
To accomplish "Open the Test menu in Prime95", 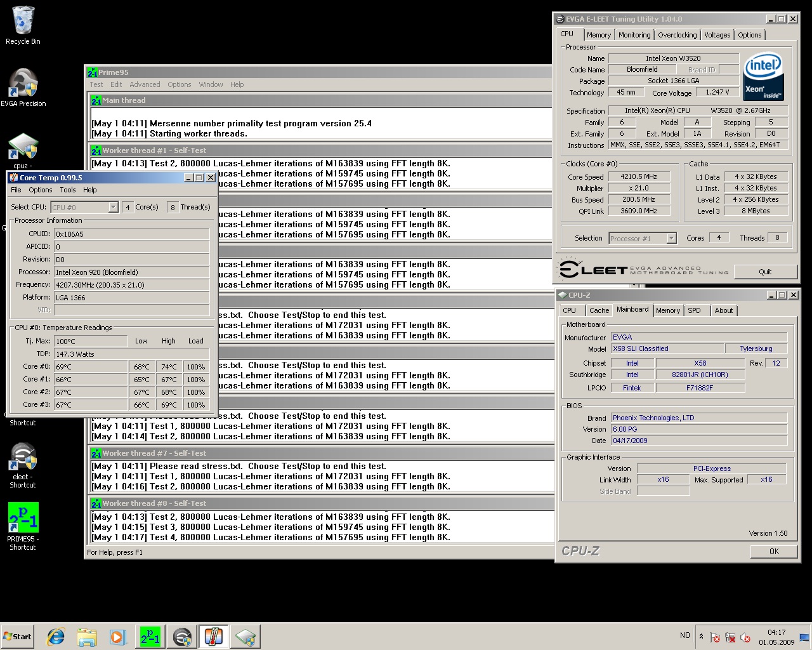I will [96, 84].
